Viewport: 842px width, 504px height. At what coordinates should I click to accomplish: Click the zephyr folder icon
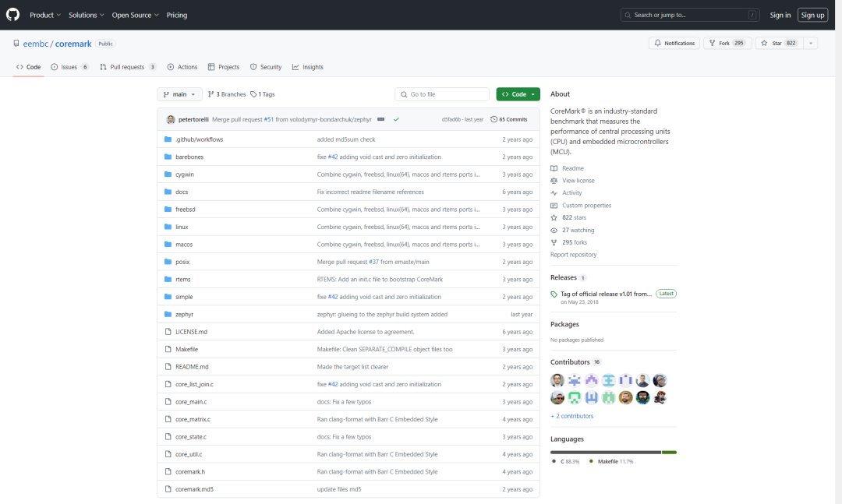[168, 315]
